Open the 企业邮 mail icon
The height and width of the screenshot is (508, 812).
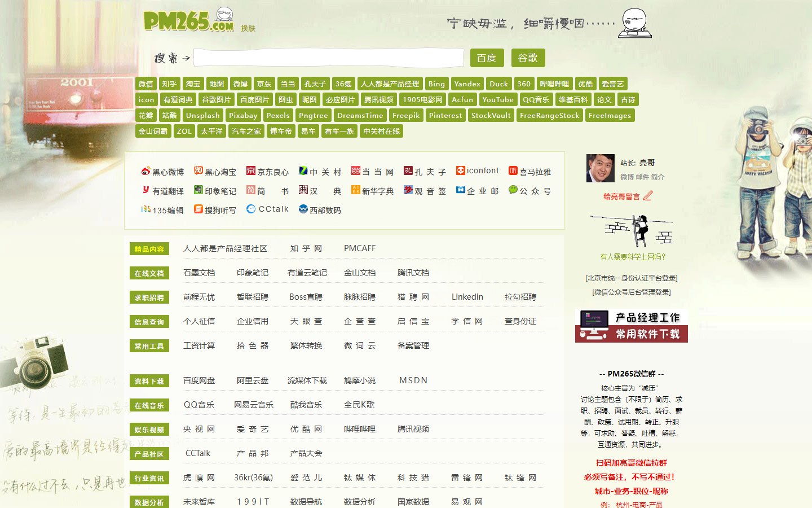(x=461, y=190)
